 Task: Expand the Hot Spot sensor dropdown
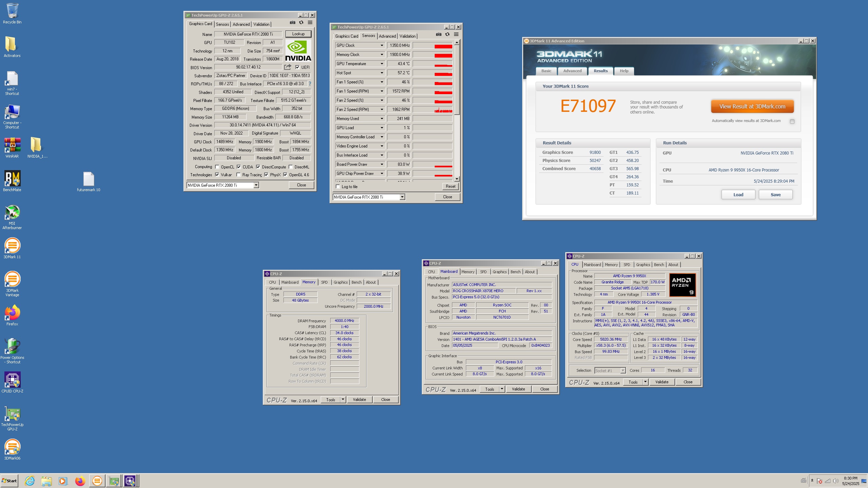coord(381,73)
